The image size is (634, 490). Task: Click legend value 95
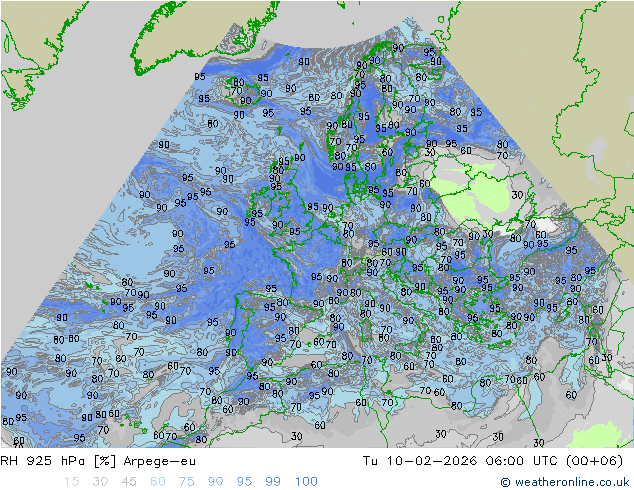point(244,482)
